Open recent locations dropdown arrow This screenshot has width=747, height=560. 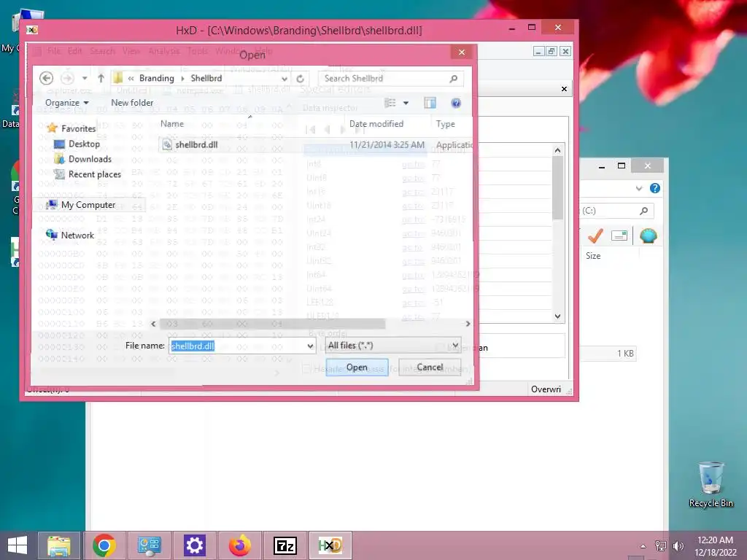tap(85, 78)
